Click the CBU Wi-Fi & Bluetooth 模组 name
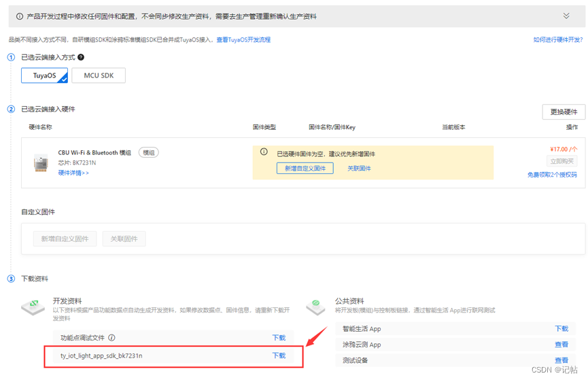The height and width of the screenshot is (380, 588). 94,153
